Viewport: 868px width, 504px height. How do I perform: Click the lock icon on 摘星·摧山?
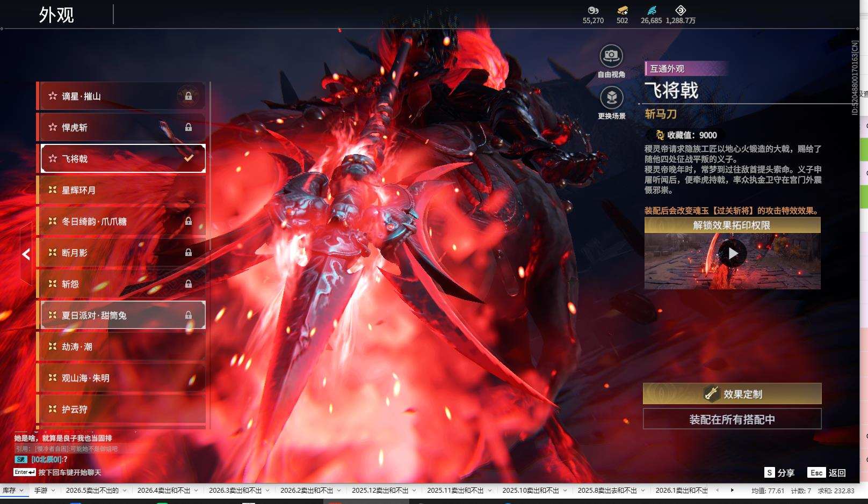click(189, 96)
